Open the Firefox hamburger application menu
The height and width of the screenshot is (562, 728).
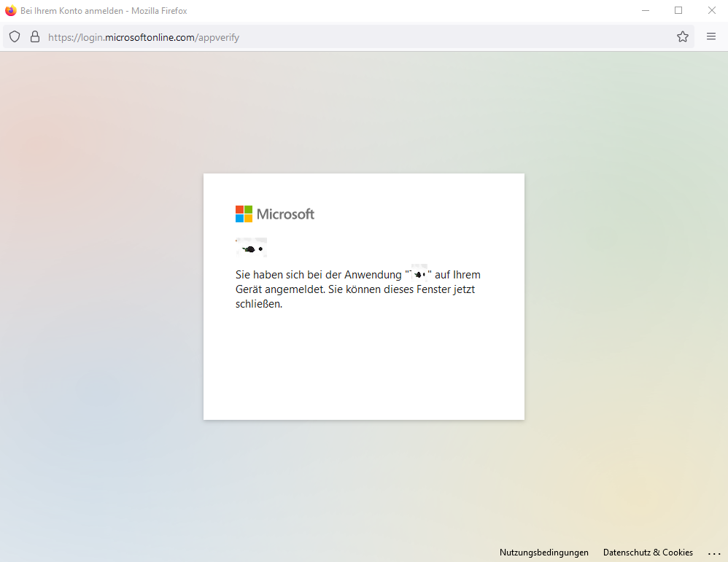pos(711,36)
